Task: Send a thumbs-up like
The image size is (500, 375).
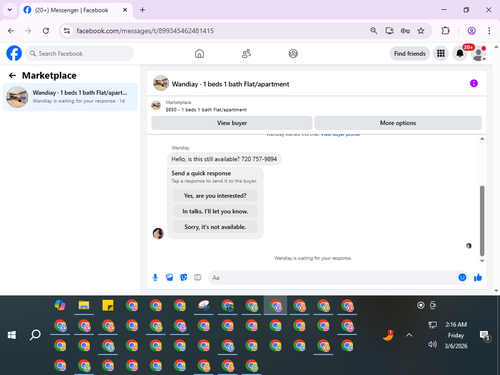Action: 478,277
